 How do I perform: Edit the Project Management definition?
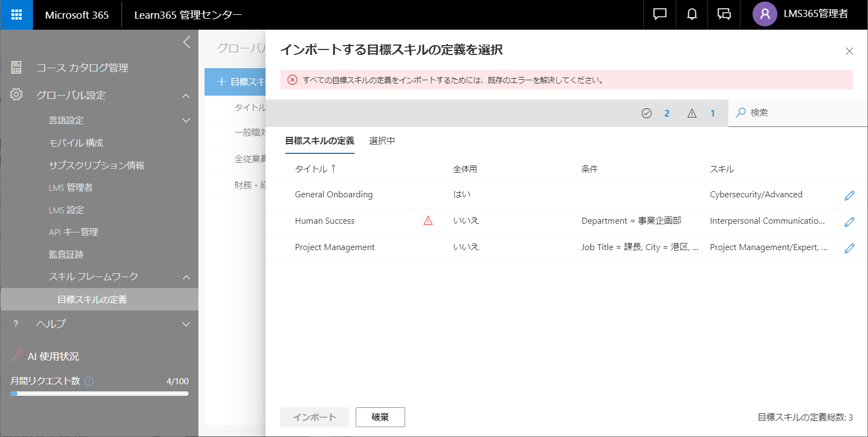point(849,248)
